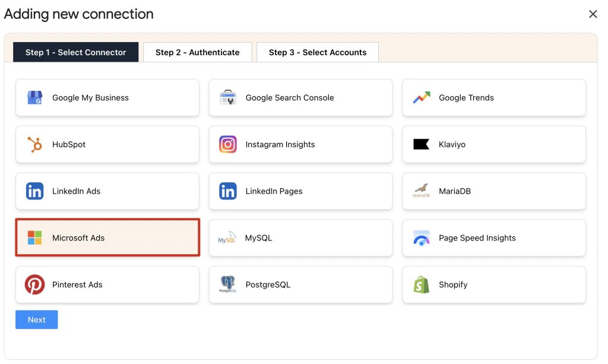Click the Google My Business storefront icon
The height and width of the screenshot is (364, 608).
pos(34,98)
